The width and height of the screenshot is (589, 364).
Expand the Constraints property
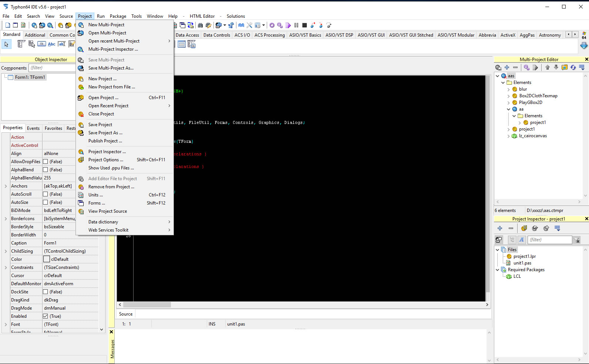coord(6,267)
